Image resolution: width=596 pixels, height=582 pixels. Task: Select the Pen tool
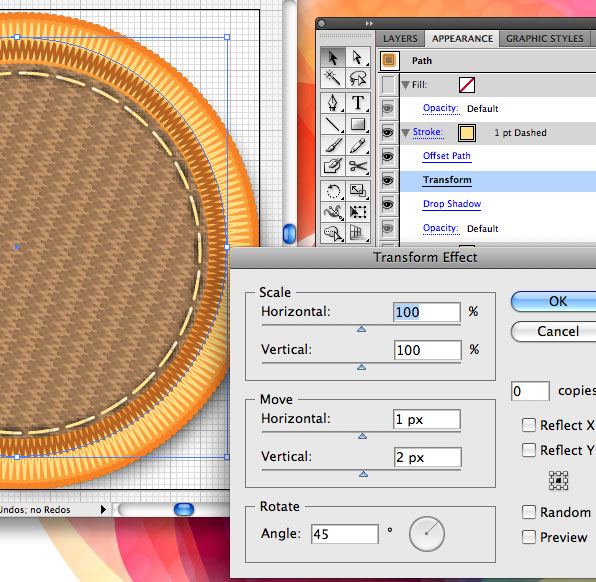pyautogui.click(x=333, y=103)
